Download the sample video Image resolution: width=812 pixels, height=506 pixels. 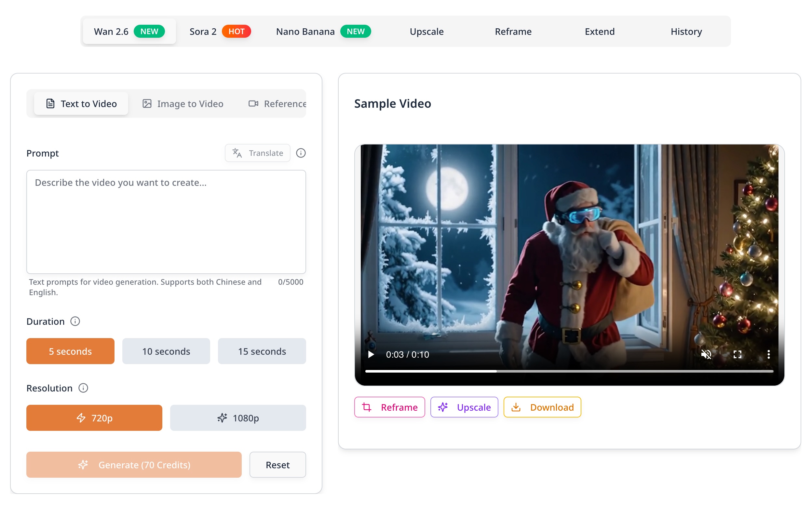click(542, 407)
